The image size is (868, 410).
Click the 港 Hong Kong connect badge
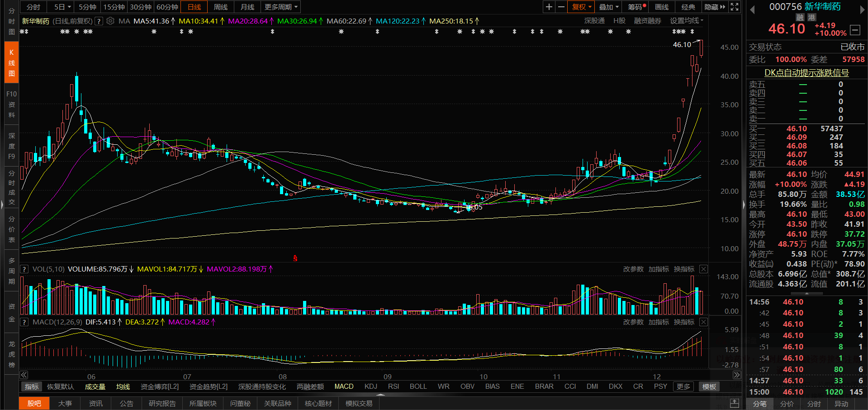[812, 17]
